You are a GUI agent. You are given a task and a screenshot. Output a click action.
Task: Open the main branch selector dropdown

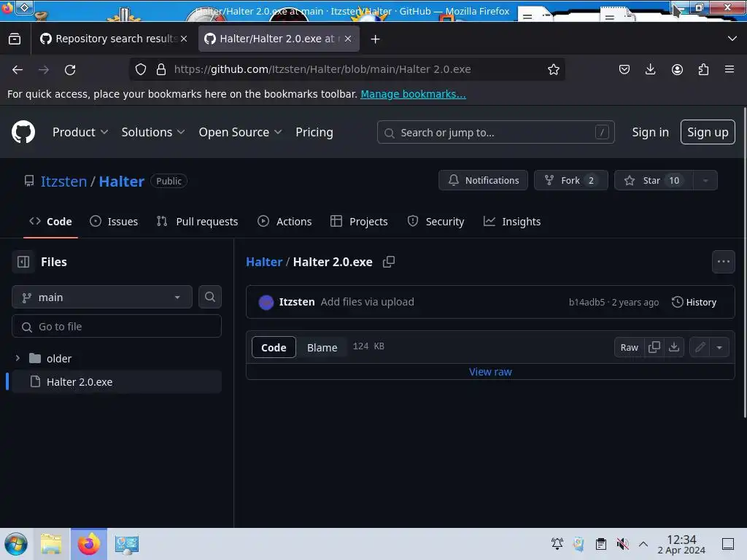[x=102, y=297]
